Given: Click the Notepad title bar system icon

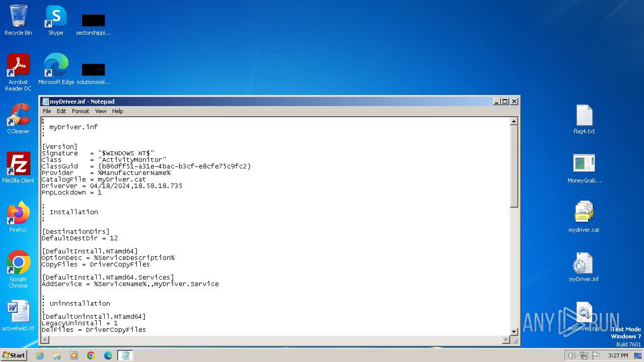Looking at the screenshot, I should coord(45,102).
